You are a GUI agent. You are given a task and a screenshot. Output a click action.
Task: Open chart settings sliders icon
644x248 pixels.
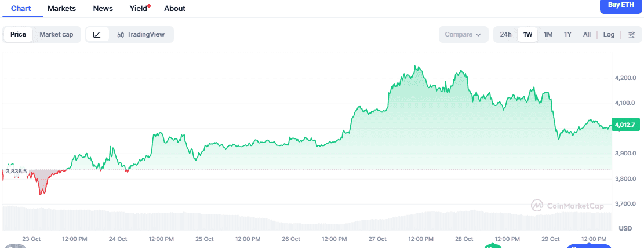pyautogui.click(x=631, y=34)
